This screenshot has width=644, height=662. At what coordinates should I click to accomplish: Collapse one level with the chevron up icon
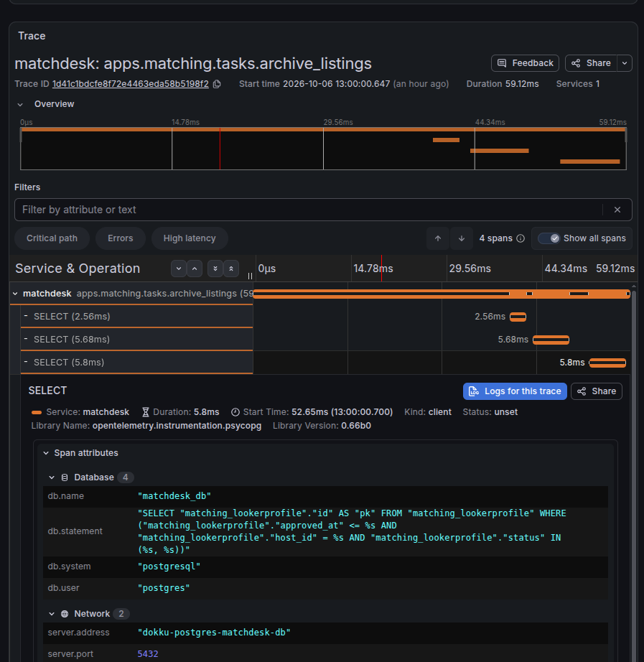(195, 269)
